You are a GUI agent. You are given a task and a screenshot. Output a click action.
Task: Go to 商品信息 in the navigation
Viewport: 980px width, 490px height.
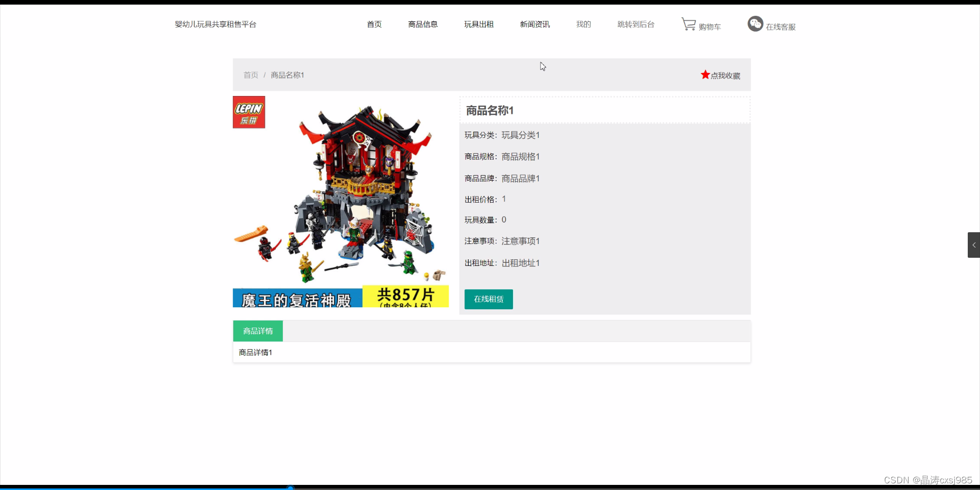[x=423, y=24]
